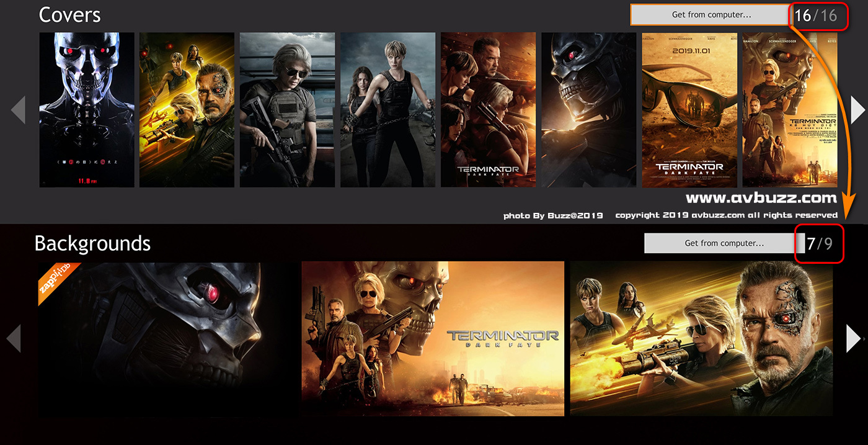Pick the last cover with Thai text
The width and height of the screenshot is (868, 445).
point(790,110)
